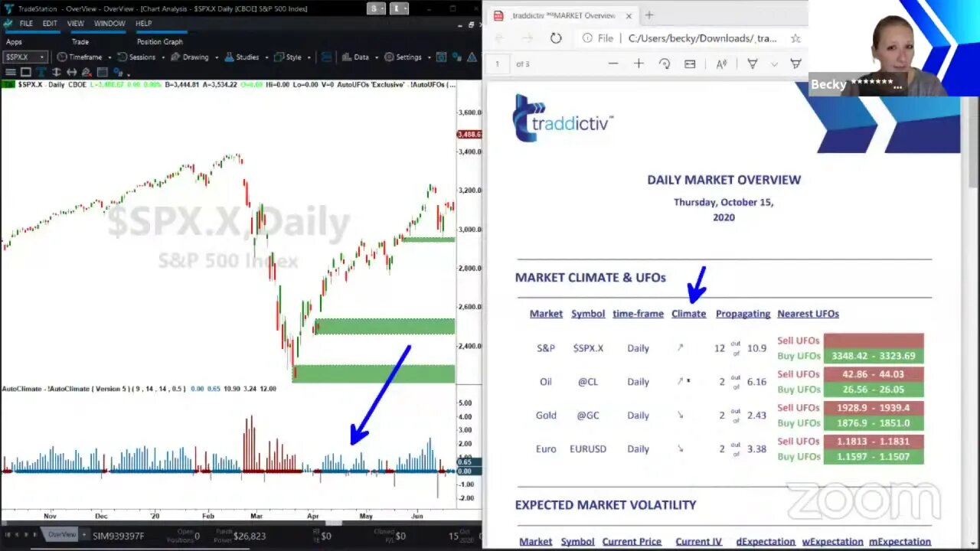Expand the Data dropdown arrow

tap(377, 57)
